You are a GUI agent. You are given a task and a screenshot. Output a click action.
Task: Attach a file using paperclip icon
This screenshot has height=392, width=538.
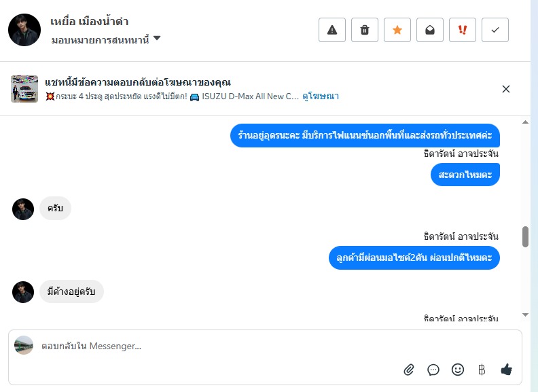409,370
